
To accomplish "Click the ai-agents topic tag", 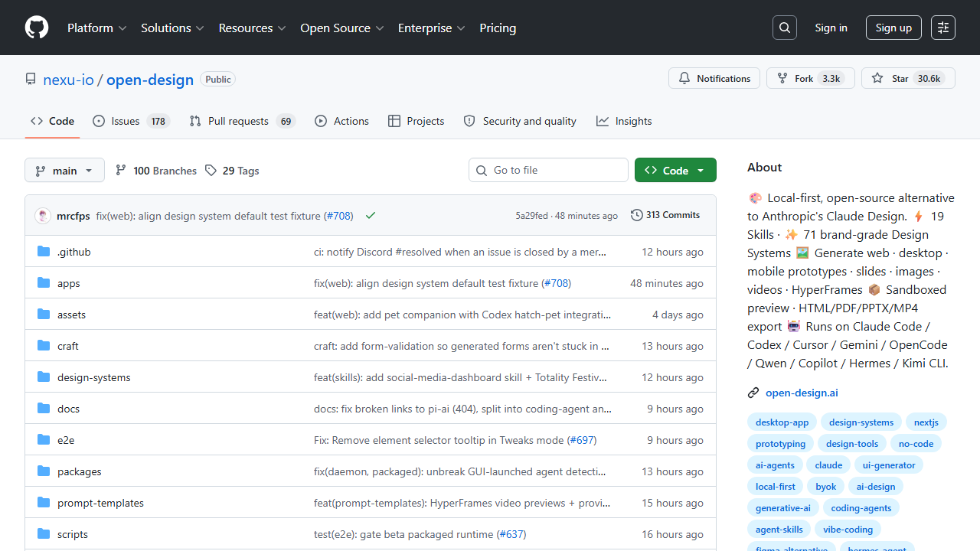I will (775, 465).
